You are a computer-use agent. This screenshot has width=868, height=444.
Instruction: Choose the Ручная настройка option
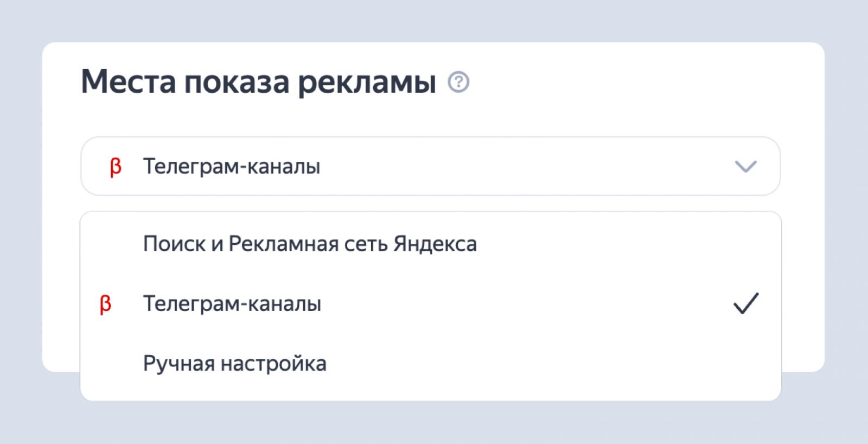point(234,364)
